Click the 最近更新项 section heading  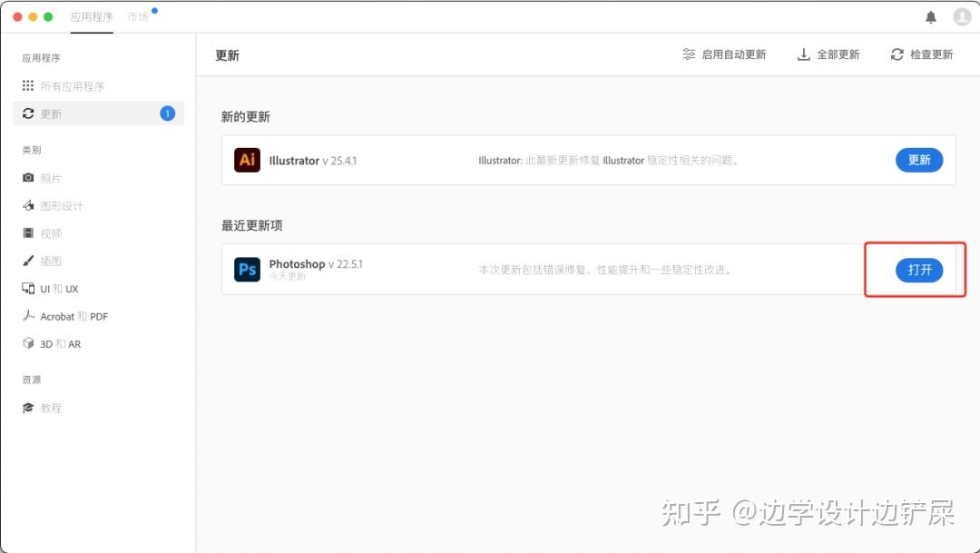(x=252, y=226)
